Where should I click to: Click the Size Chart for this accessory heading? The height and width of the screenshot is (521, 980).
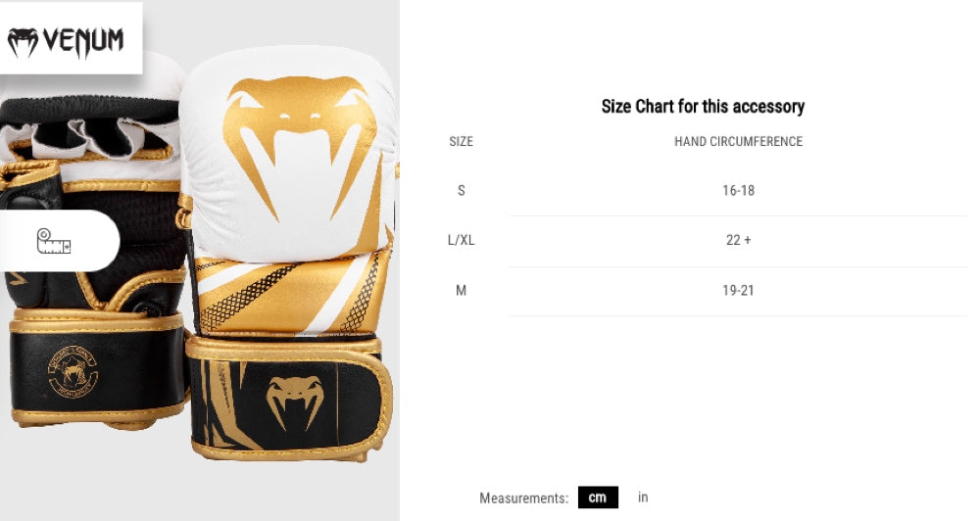[x=703, y=106]
